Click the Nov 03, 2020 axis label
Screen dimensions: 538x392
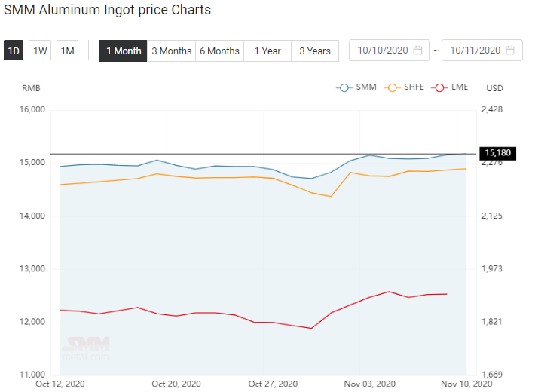(x=369, y=384)
